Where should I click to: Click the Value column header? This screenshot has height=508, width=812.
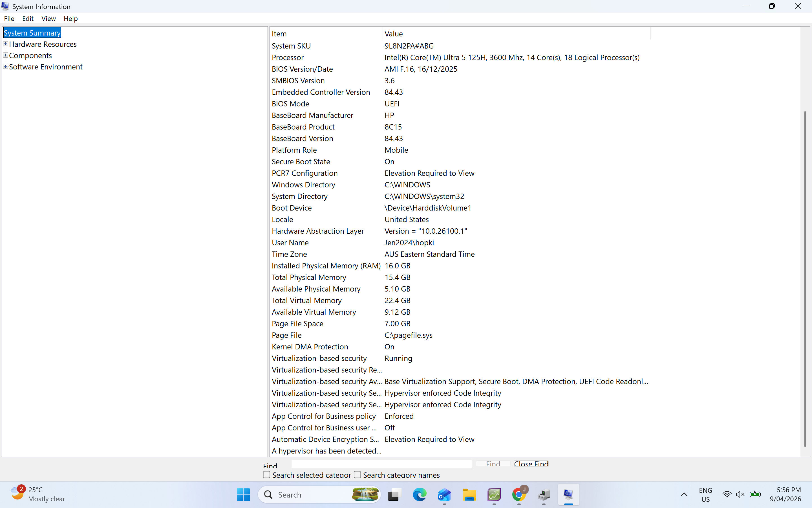[517, 34]
